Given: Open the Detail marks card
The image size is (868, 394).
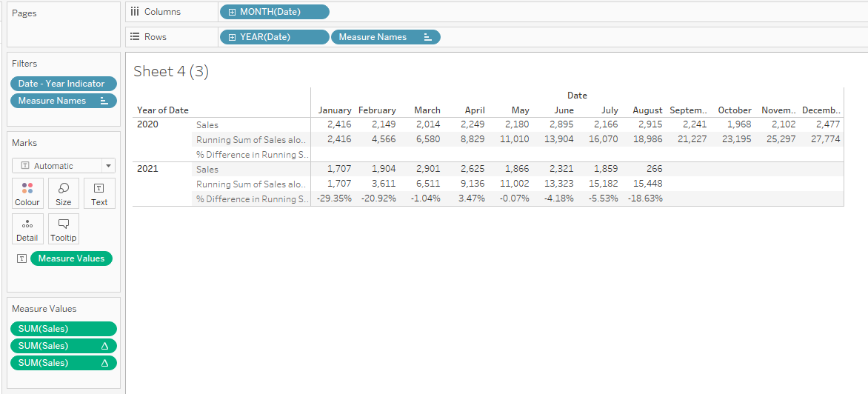Looking at the screenshot, I should tap(27, 229).
